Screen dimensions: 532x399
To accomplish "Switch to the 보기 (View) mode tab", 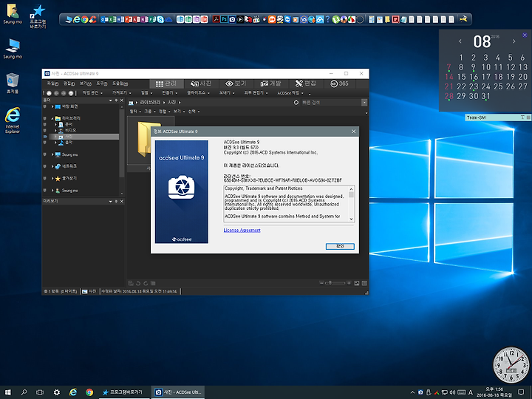I will click(236, 83).
